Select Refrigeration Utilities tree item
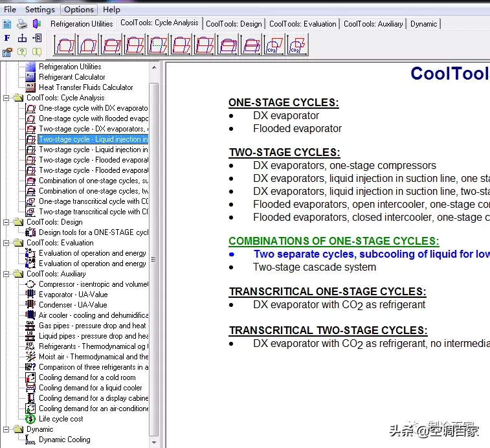Screen dimensions: 490x448 70,67
